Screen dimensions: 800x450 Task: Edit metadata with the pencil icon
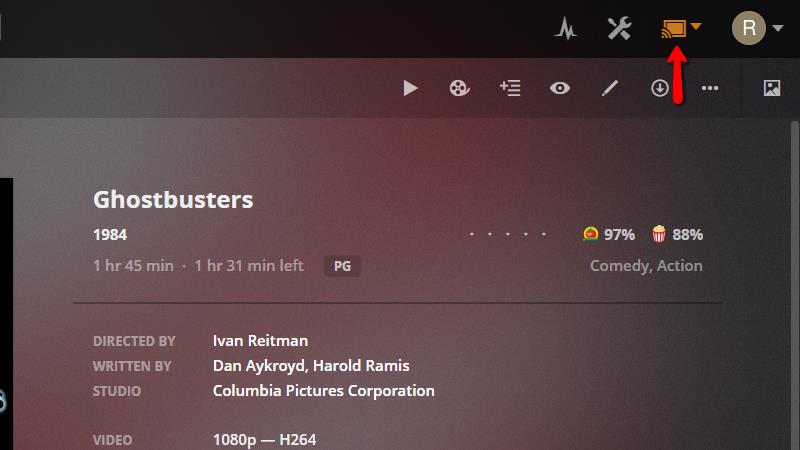pyautogui.click(x=610, y=88)
